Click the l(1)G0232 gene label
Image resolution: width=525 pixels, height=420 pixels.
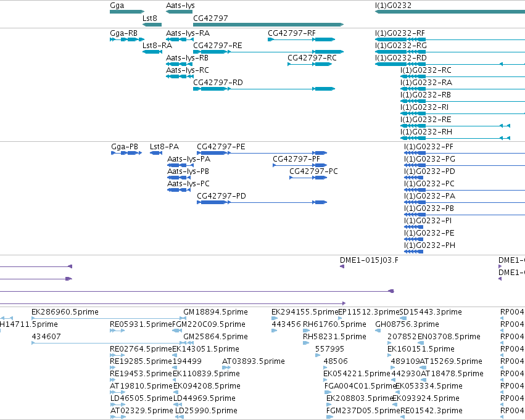[393, 6]
